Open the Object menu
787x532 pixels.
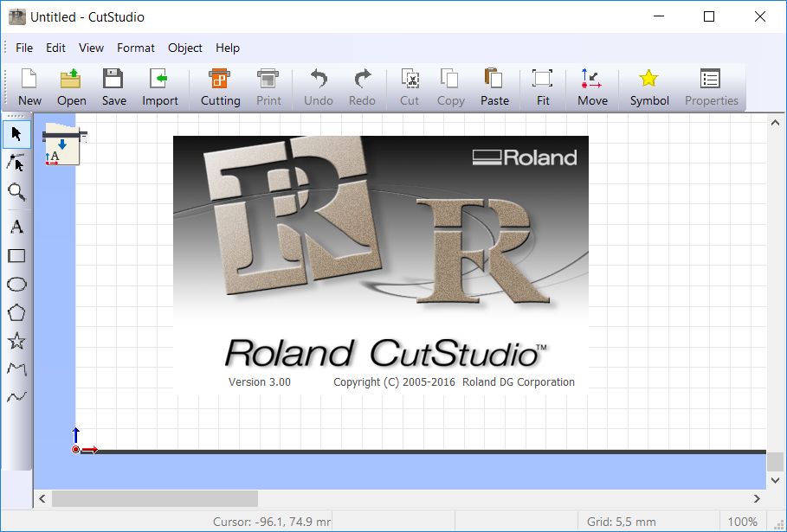point(185,48)
